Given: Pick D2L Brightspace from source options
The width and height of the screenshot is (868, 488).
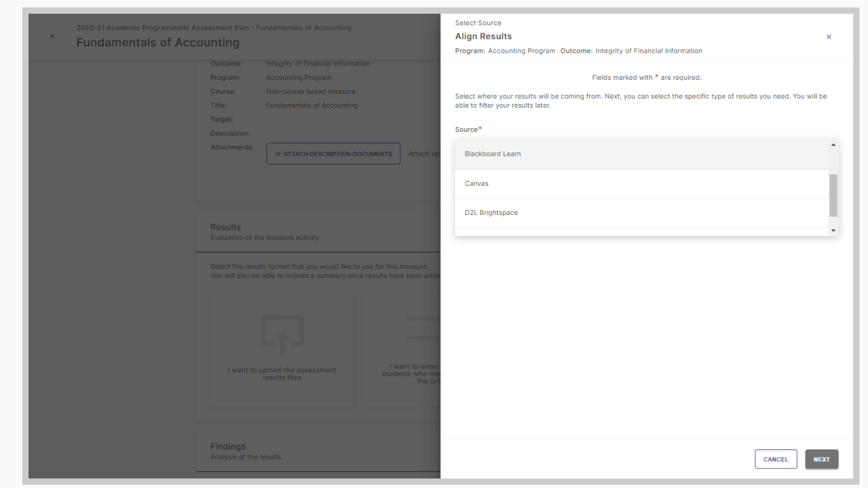Looking at the screenshot, I should coord(641,213).
